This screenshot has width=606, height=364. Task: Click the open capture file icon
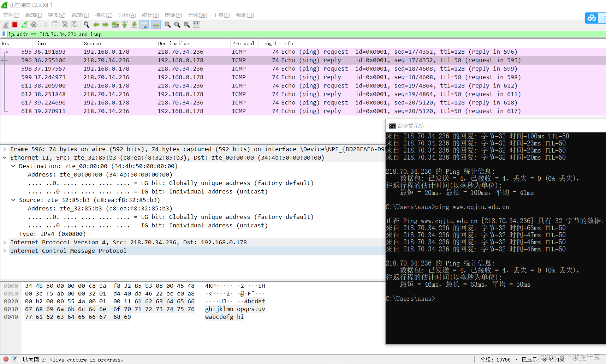(46, 25)
